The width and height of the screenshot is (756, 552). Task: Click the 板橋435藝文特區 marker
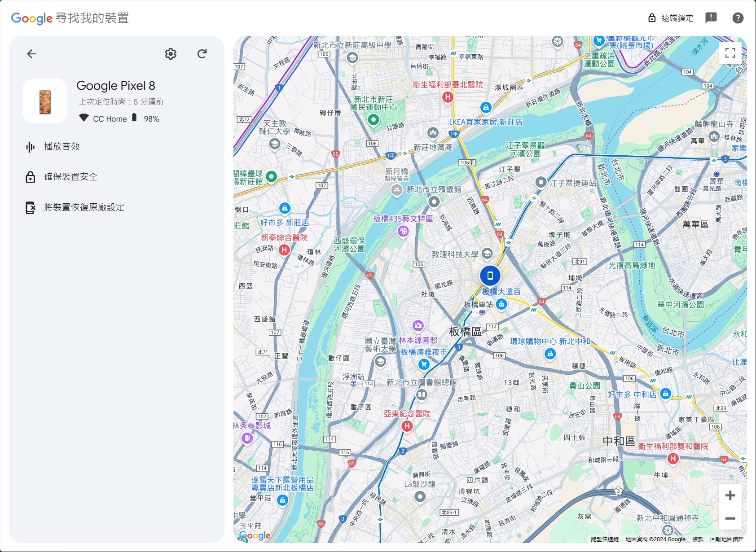(403, 231)
